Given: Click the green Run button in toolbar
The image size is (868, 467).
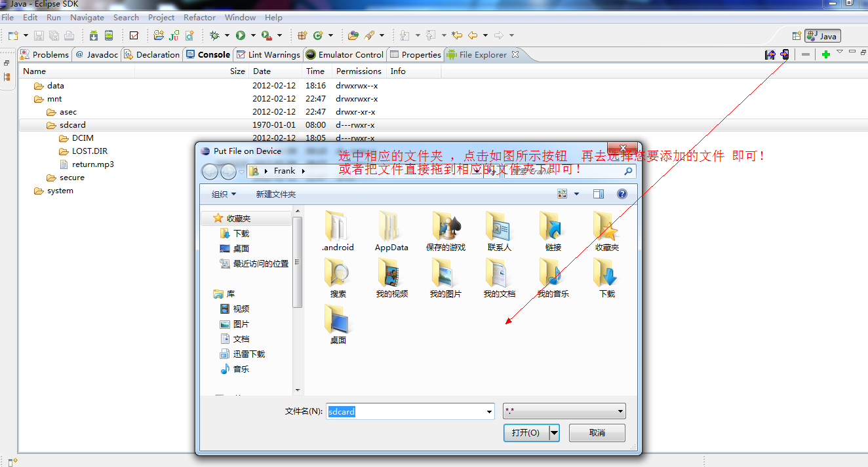Looking at the screenshot, I should (x=241, y=35).
